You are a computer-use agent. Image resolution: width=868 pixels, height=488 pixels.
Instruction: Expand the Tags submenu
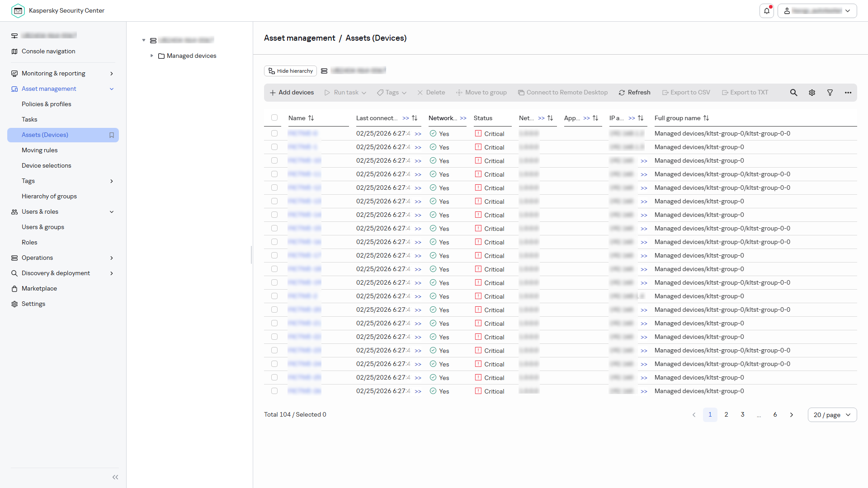(x=112, y=181)
